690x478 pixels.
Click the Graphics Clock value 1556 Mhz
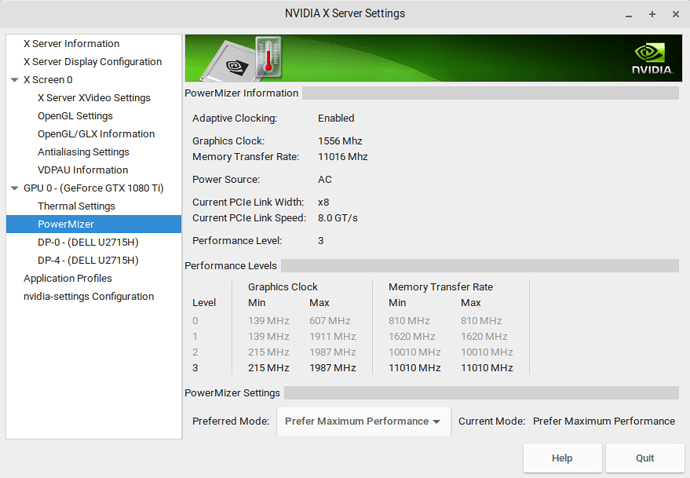point(340,141)
